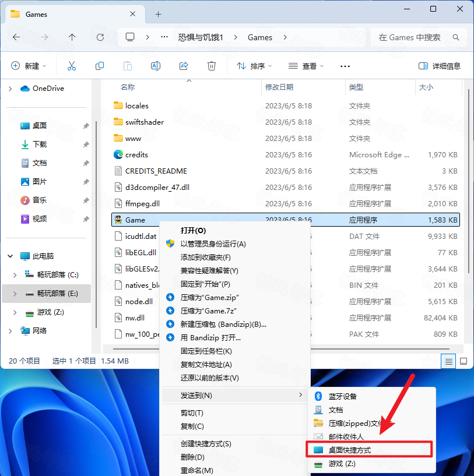Sort by 大小 column header

pyautogui.click(x=426, y=87)
